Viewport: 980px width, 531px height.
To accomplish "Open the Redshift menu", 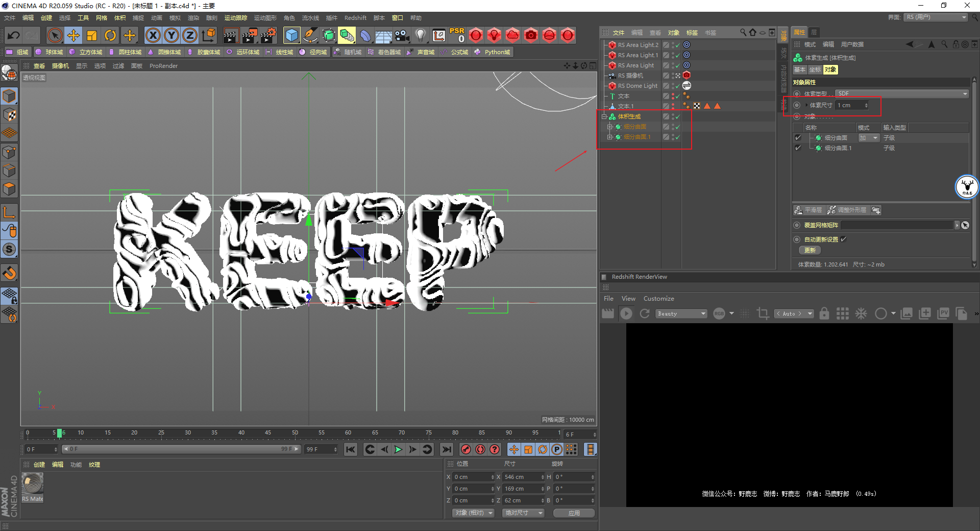I will 355,18.
